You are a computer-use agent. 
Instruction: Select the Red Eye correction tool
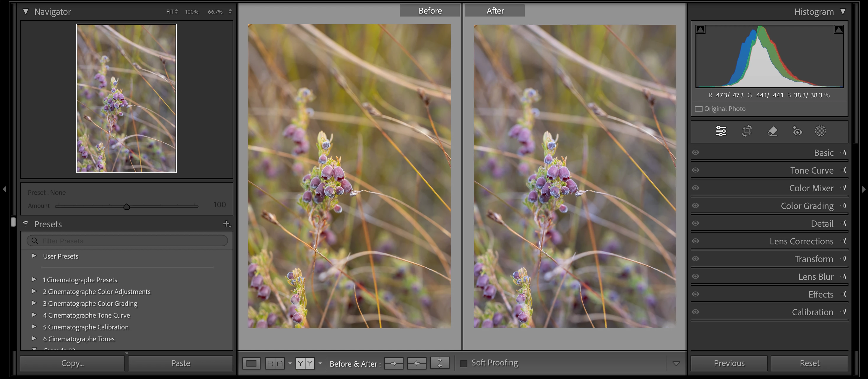[797, 131]
